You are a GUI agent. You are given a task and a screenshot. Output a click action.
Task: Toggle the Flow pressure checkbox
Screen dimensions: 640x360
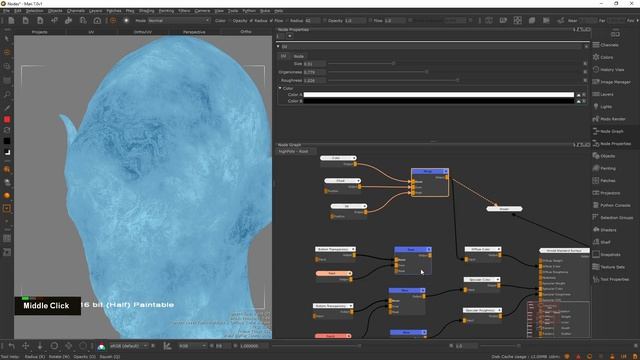(x=287, y=20)
